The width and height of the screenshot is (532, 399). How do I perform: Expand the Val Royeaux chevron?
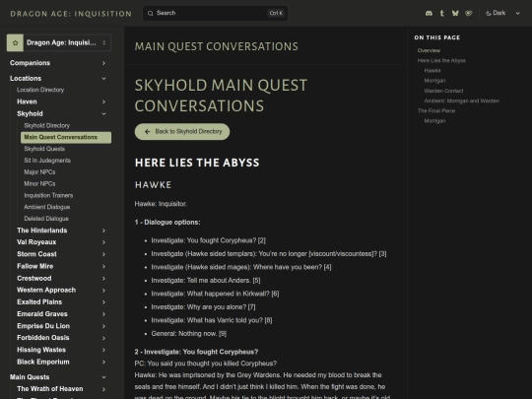(x=103, y=242)
